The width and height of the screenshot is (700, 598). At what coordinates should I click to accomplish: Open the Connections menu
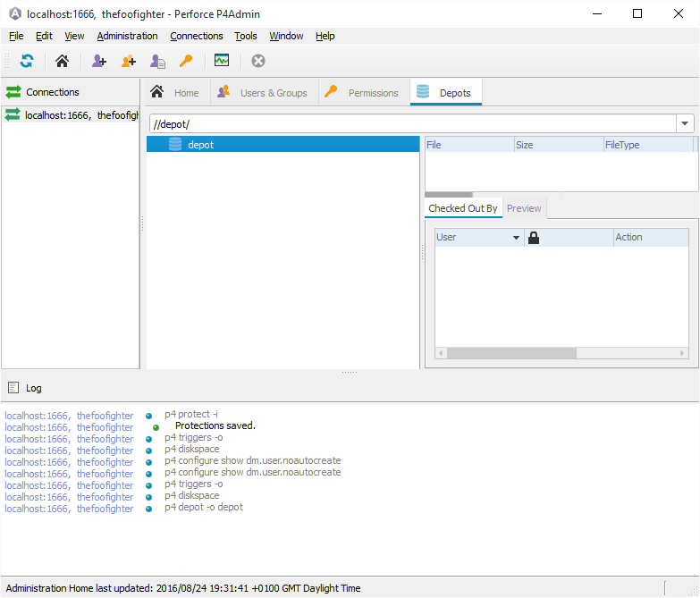[197, 36]
